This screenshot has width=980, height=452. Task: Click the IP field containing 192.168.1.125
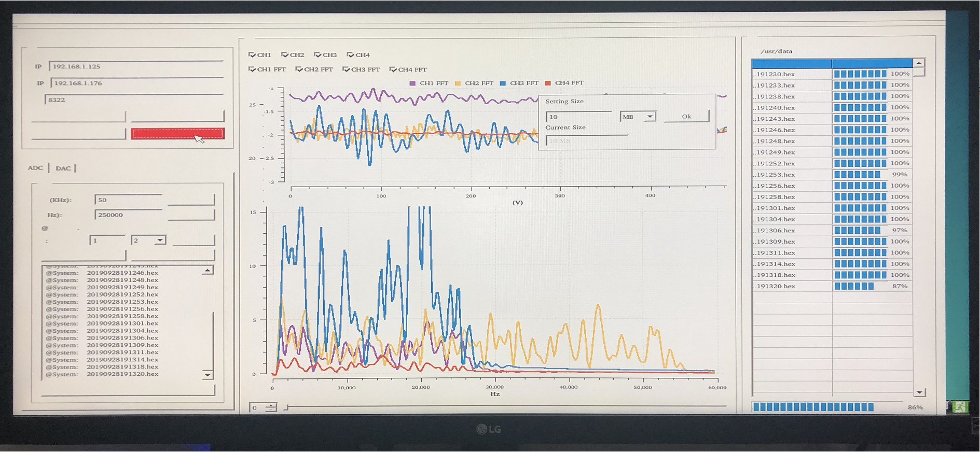136,66
